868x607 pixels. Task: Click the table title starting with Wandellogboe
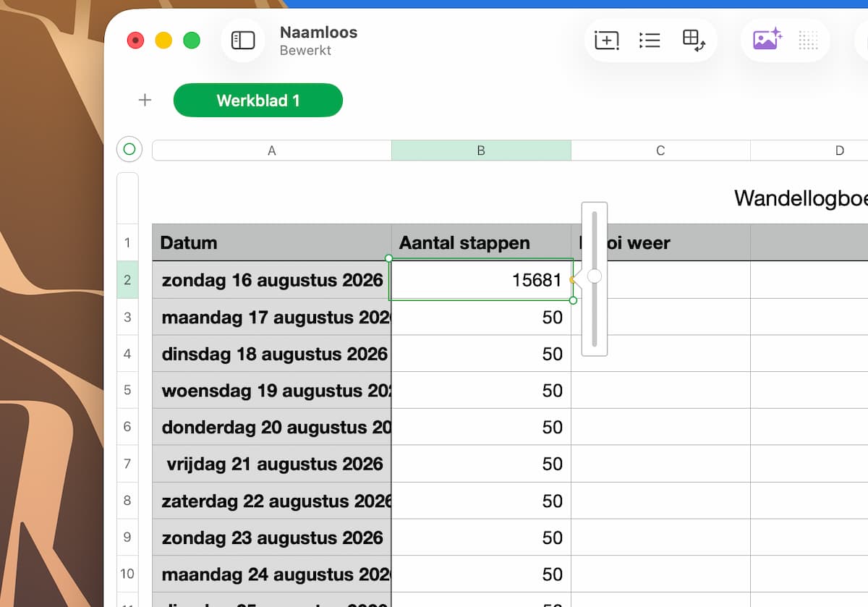801,198
